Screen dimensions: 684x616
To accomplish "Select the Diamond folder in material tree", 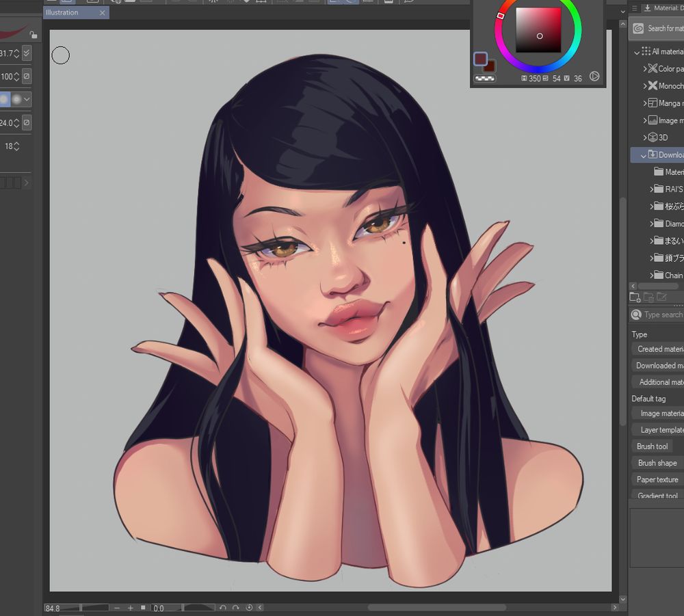I will point(669,224).
